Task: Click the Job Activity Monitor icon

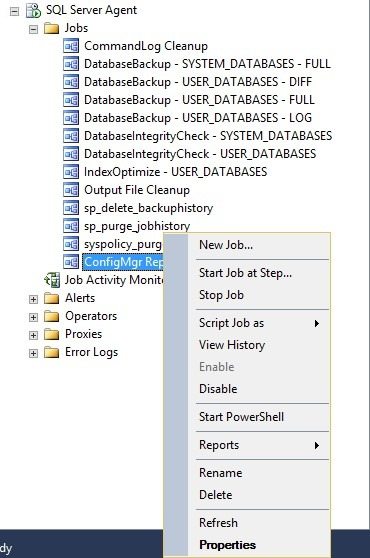Action: (x=52, y=280)
